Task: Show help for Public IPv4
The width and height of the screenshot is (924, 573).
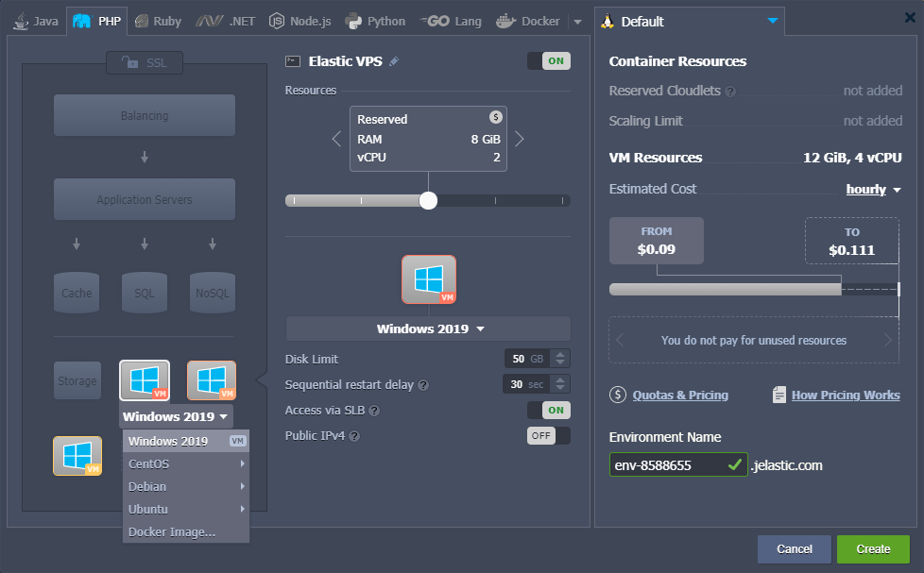Action: (354, 436)
